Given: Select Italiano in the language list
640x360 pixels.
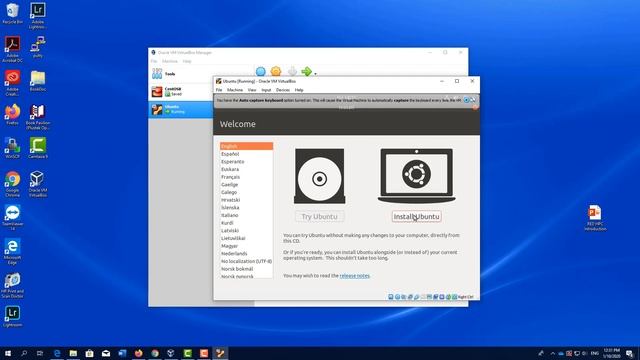Looking at the screenshot, I should tap(246, 215).
